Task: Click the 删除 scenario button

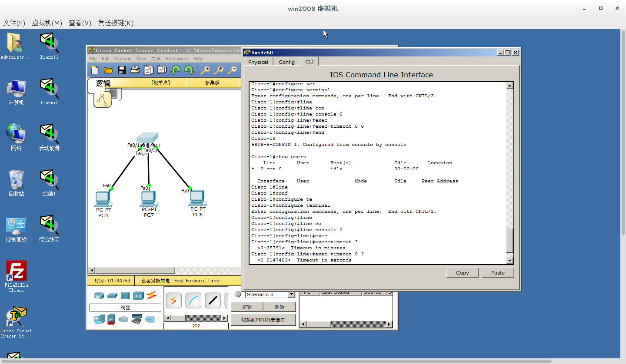Action: [280, 307]
